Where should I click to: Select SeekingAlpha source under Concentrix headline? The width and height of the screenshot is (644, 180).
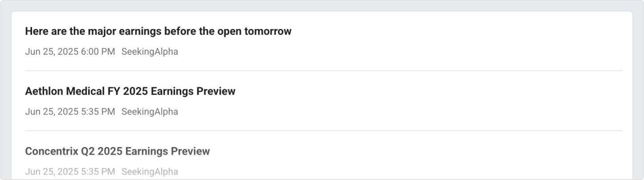[150, 172]
